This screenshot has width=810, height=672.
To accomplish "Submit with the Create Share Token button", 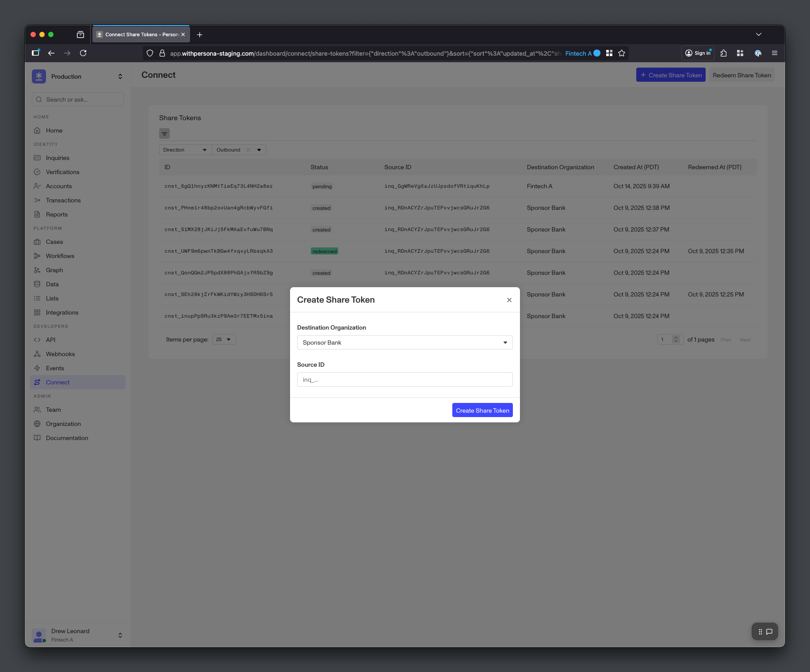I will tap(482, 410).
